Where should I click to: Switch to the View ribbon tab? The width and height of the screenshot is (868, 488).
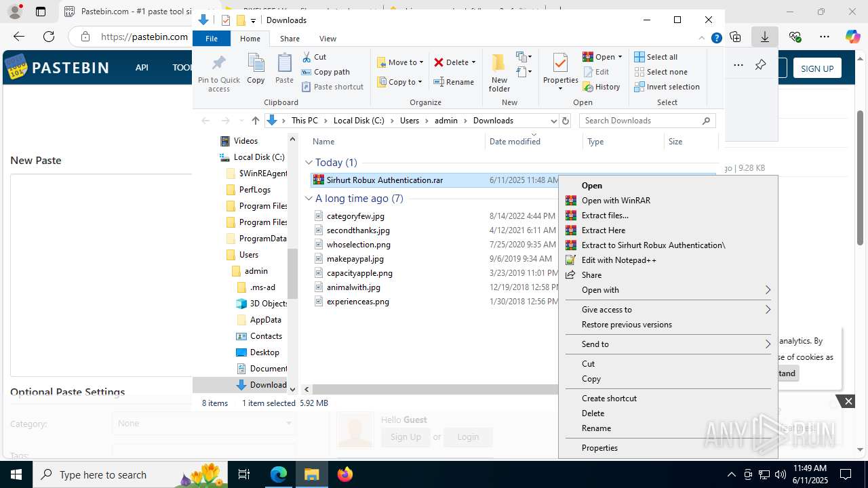click(x=328, y=39)
